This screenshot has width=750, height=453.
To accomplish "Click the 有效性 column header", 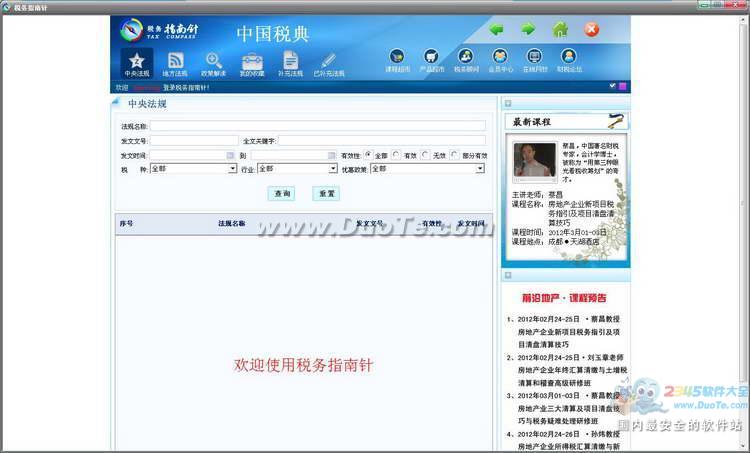I will pyautogui.click(x=432, y=223).
